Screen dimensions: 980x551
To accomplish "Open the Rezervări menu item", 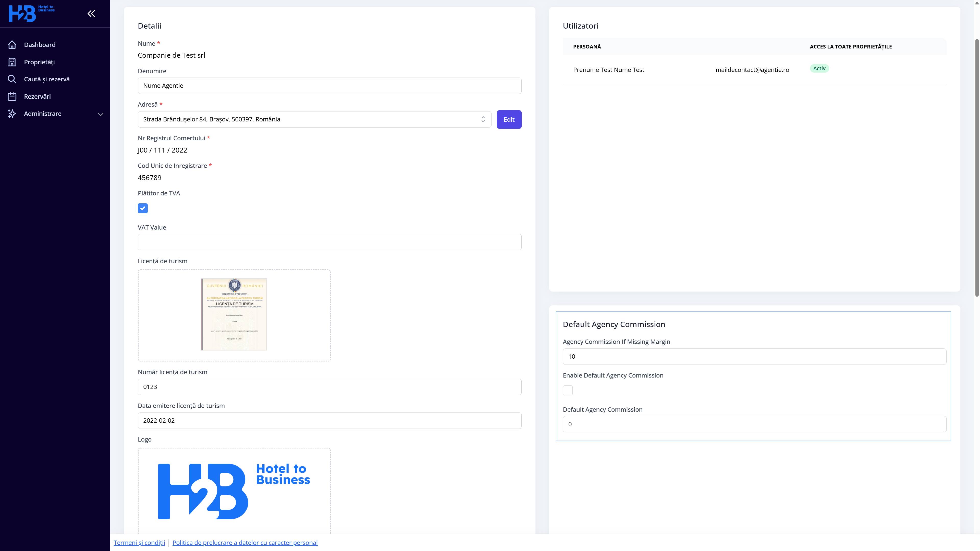I will click(x=37, y=97).
